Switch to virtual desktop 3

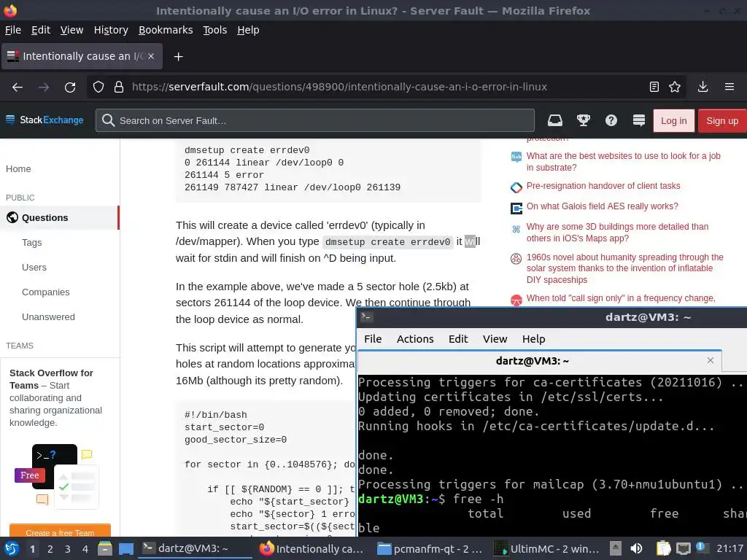pyautogui.click(x=68, y=549)
